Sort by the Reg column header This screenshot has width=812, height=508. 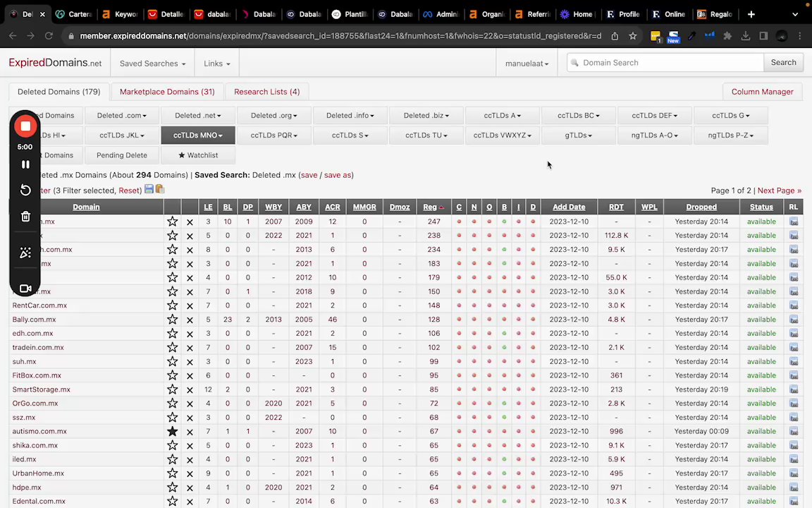(x=433, y=207)
